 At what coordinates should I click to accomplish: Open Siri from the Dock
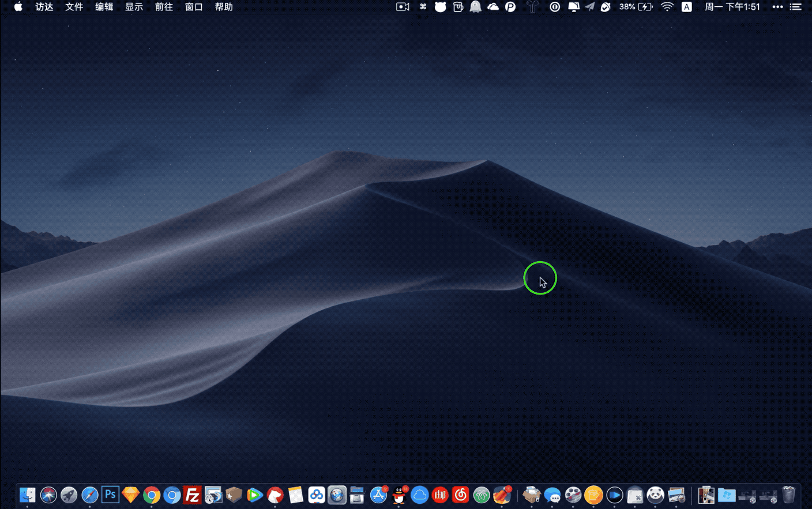point(48,495)
